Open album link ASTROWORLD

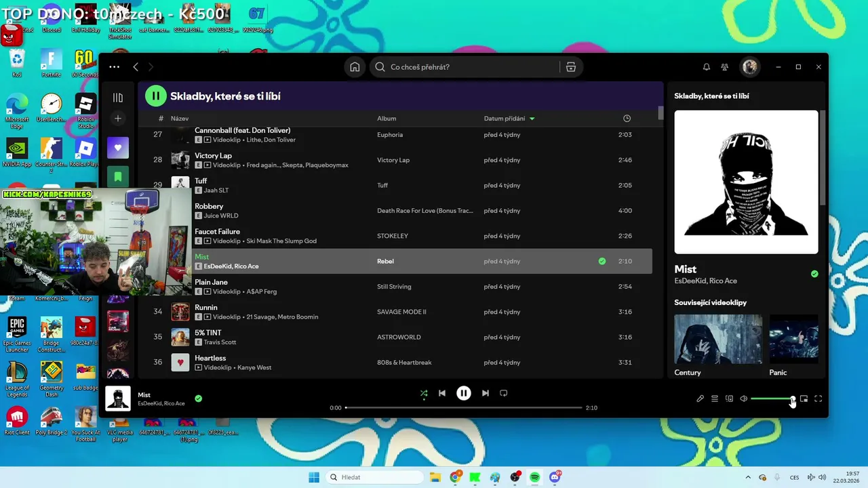click(399, 337)
